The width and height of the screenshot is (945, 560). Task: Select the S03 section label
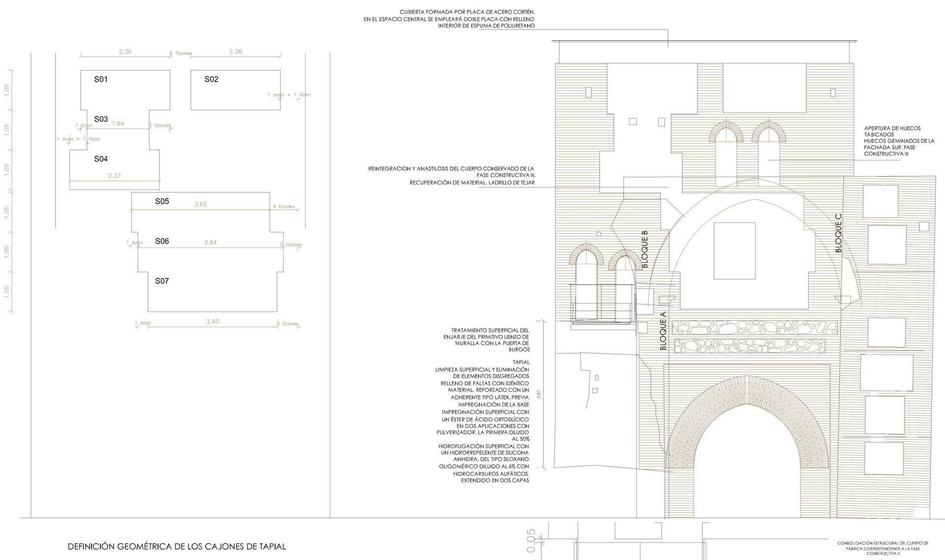tap(101, 119)
